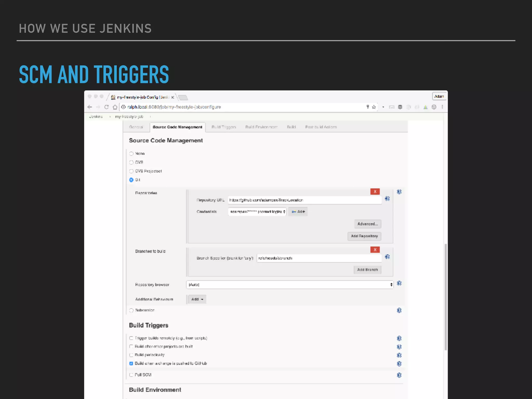Select the Source Code Management tab
This screenshot has height=399, width=532.
click(177, 127)
